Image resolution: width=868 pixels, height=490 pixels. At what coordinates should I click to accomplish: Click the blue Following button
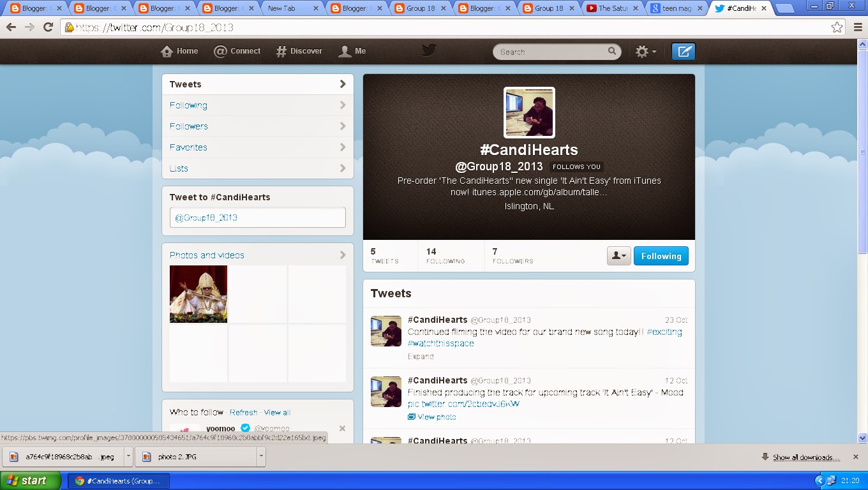pyautogui.click(x=661, y=256)
